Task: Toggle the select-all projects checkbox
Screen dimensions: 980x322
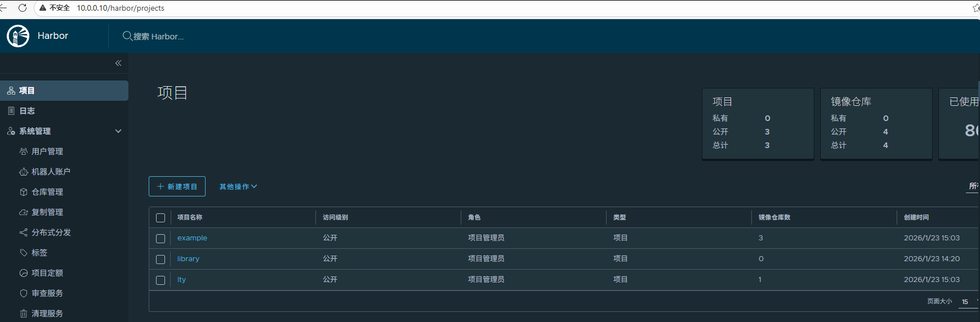Action: (161, 218)
